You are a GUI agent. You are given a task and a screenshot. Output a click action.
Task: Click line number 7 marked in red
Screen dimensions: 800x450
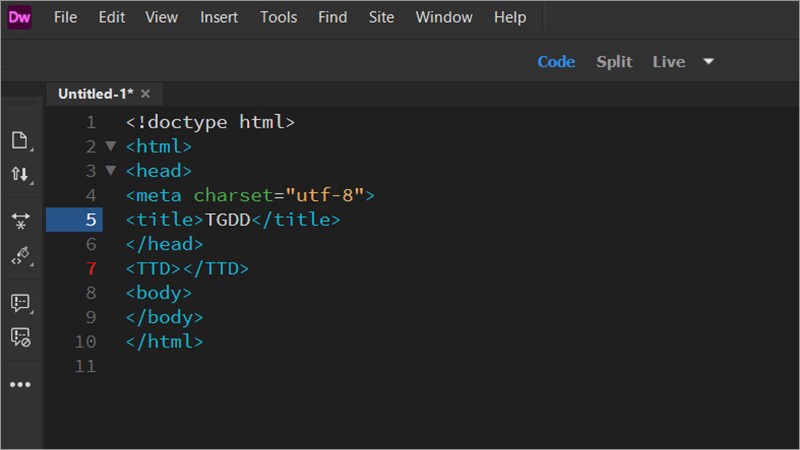[92, 268]
